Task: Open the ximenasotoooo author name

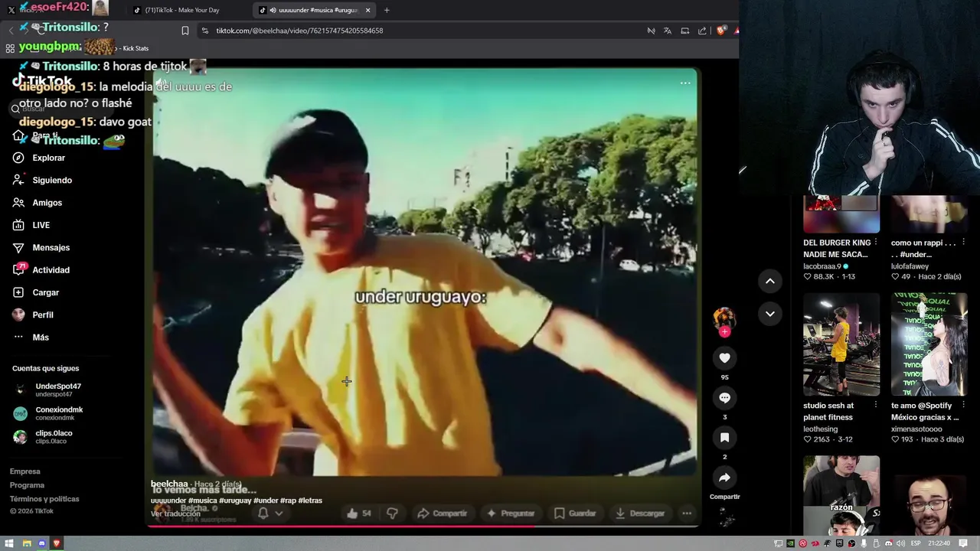Action: (x=916, y=429)
